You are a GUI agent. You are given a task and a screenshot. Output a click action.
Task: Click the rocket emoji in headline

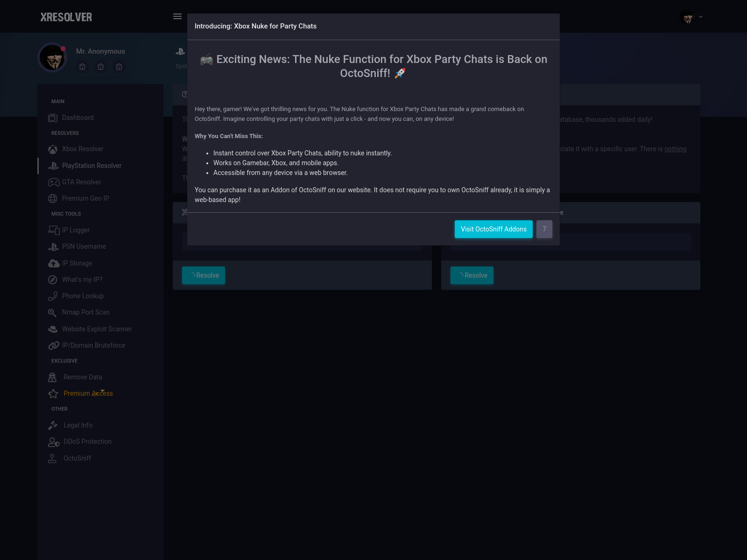coord(400,73)
